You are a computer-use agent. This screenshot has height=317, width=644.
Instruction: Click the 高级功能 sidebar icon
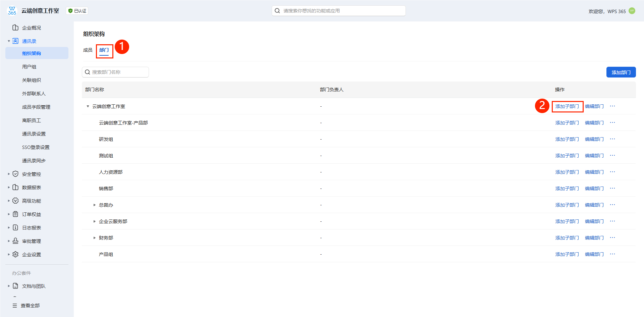(15, 201)
